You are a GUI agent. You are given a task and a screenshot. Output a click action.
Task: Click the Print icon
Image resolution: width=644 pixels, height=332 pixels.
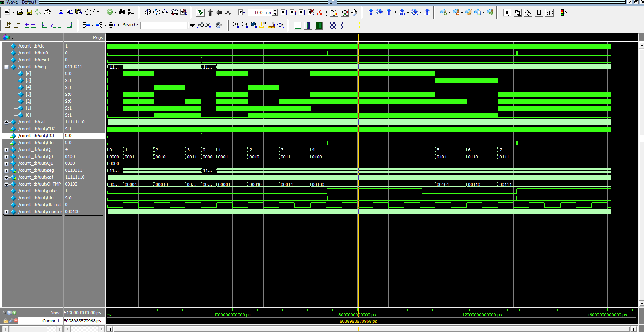pyautogui.click(x=47, y=12)
